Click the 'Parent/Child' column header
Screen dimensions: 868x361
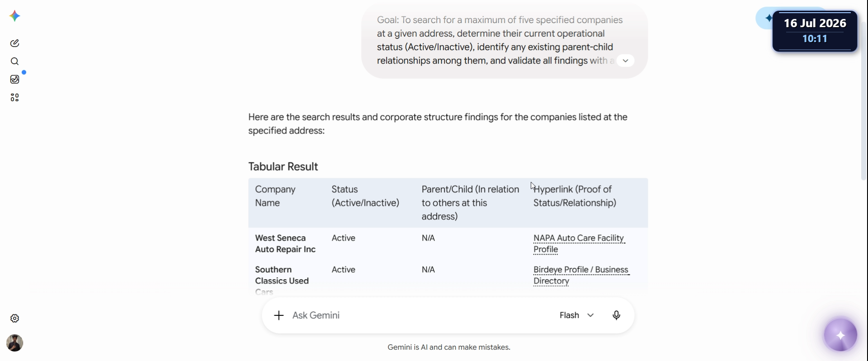pyautogui.click(x=470, y=203)
